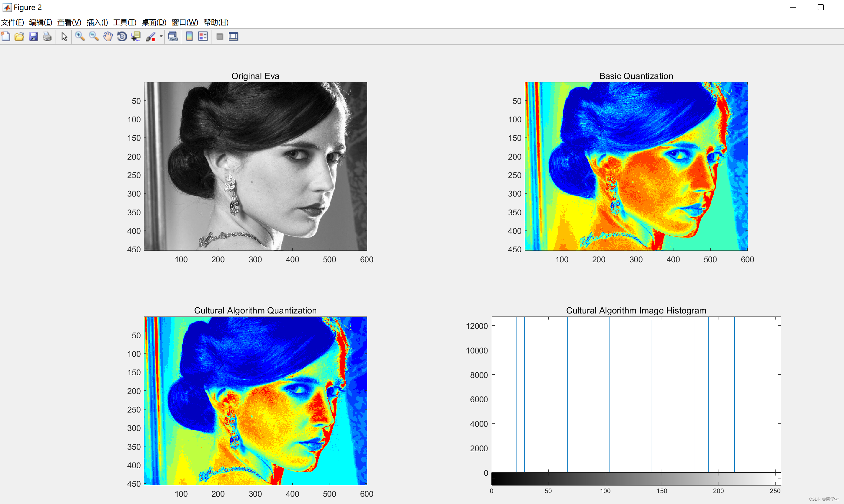Enable the Data Cursor tool
The image size is (844, 504).
coord(136,36)
